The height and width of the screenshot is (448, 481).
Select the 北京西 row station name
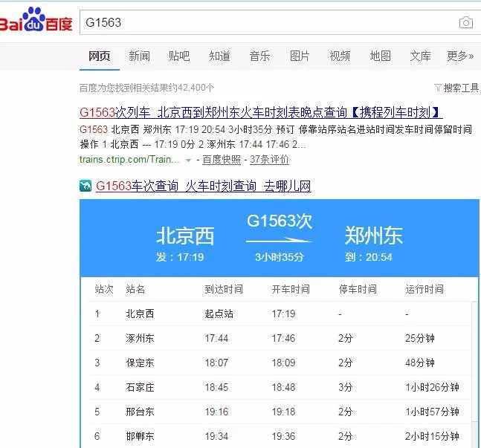(x=140, y=314)
